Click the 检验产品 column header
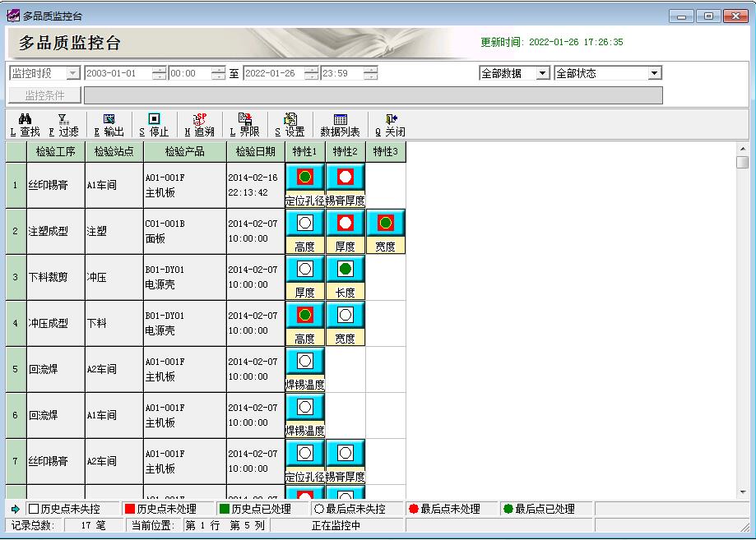The width and height of the screenshot is (756, 540). point(185,152)
